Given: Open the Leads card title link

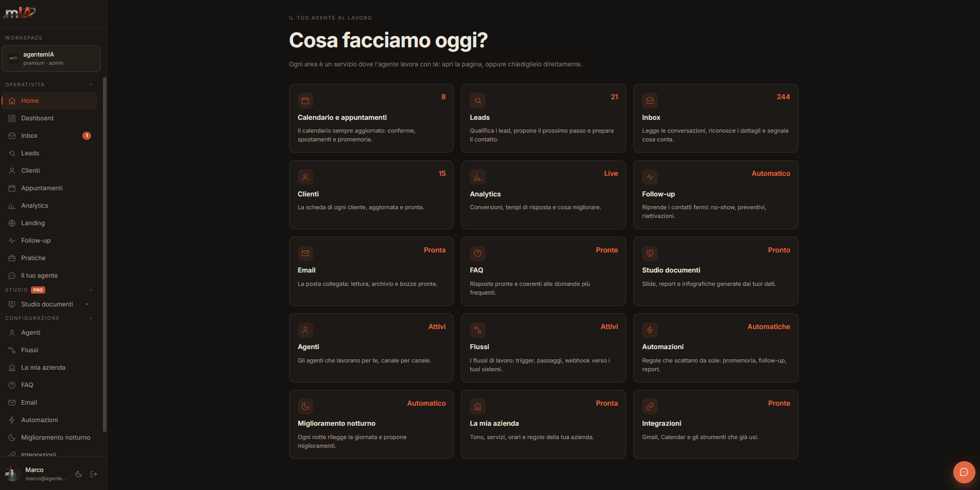Looking at the screenshot, I should click(x=479, y=118).
